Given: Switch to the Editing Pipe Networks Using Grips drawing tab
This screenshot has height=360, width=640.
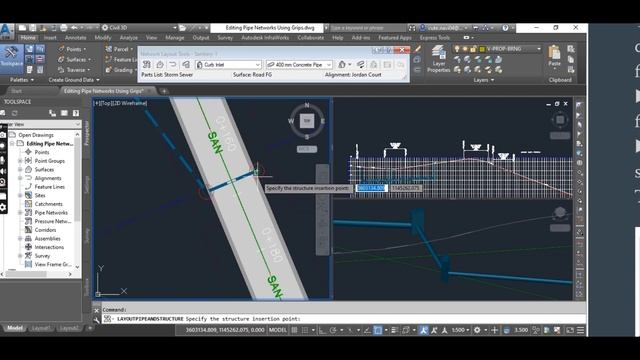Looking at the screenshot, I should pos(104,91).
